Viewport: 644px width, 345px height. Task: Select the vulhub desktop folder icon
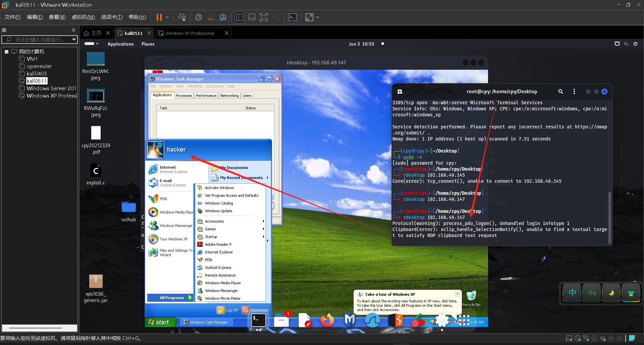point(128,211)
